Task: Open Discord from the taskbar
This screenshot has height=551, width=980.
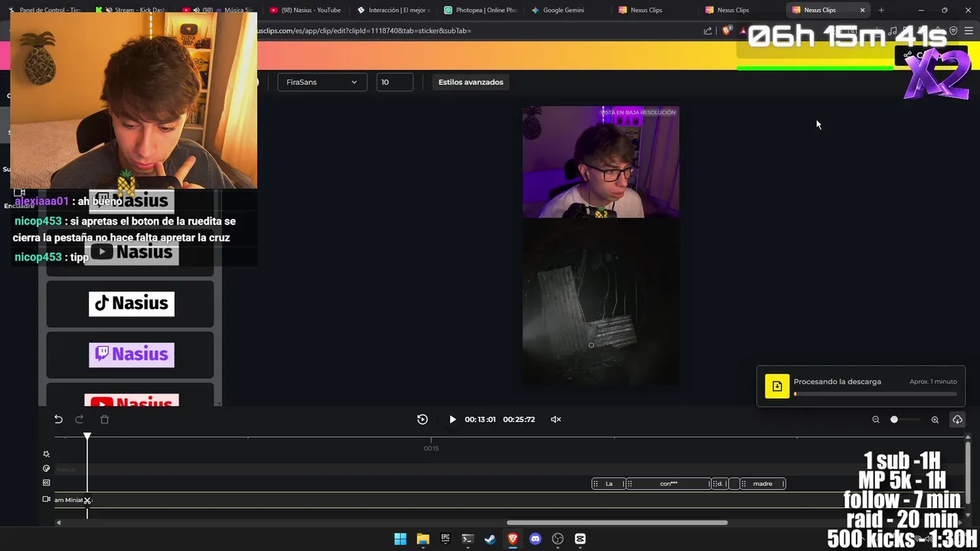Action: click(x=535, y=539)
